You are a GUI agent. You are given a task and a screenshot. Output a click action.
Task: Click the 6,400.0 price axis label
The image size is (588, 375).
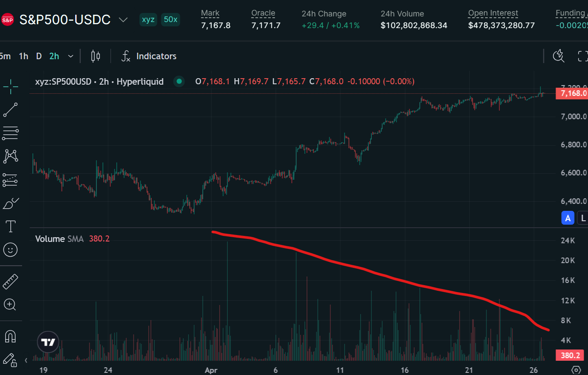point(574,201)
